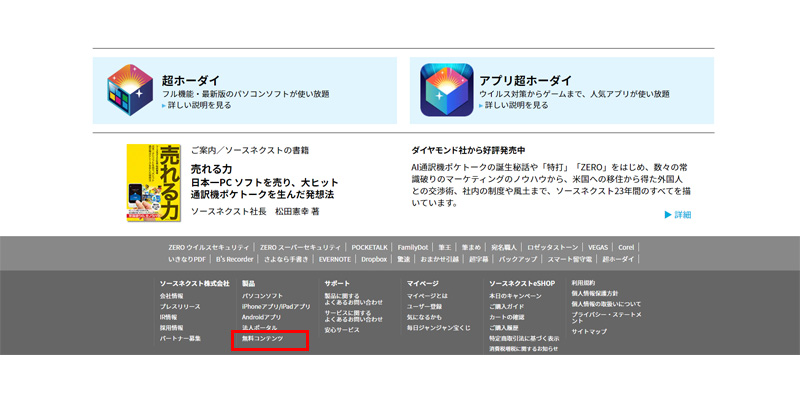
Task: Open Corel product link
Action: (x=626, y=247)
